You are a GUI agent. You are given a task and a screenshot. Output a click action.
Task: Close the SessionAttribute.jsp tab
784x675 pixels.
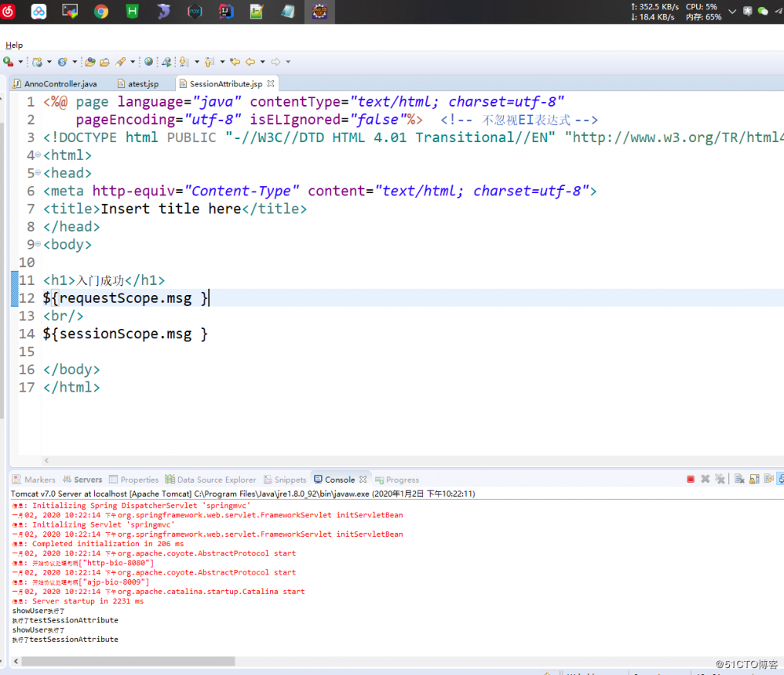[271, 83]
